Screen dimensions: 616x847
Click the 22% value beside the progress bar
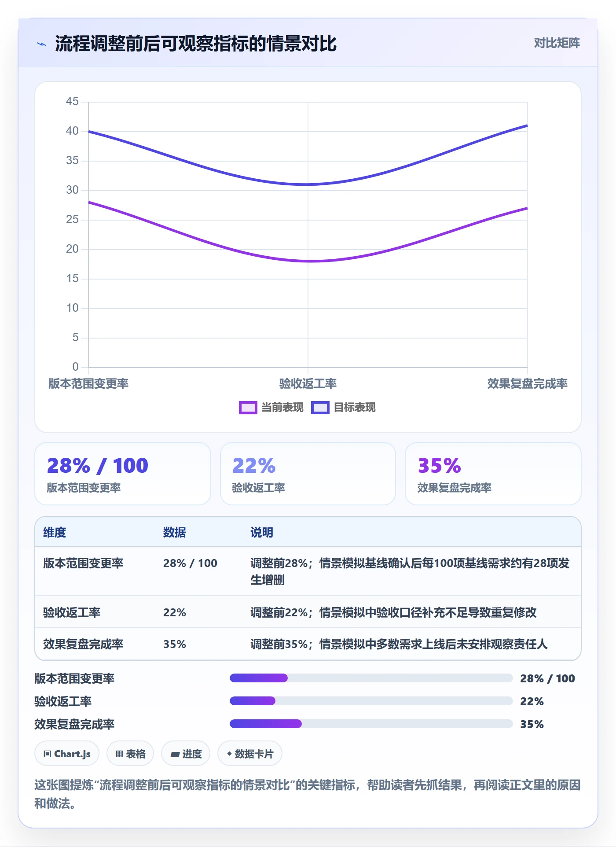532,701
